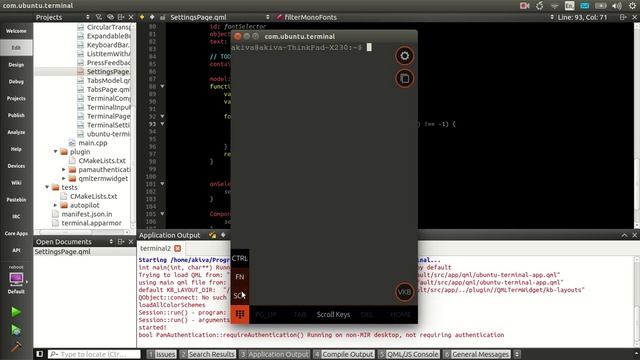Select the SCR key bar option

[x=240, y=296]
